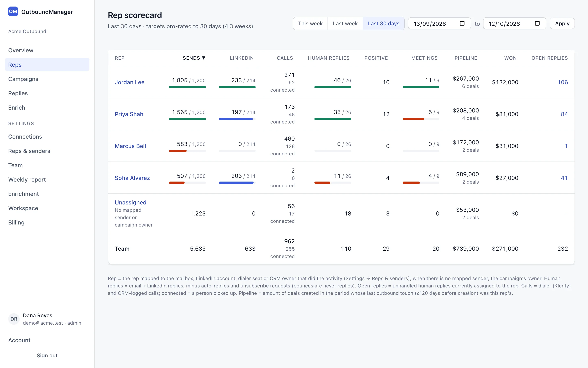588x368 pixels.
Task: Open calendar picker for start date 13/09/2026
Action: (x=462, y=23)
